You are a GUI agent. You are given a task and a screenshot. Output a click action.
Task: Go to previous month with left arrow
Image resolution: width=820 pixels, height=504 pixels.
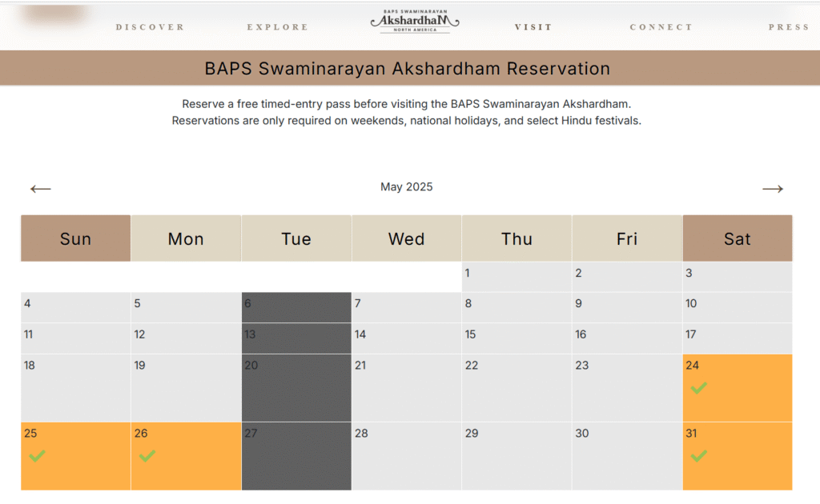pos(40,189)
